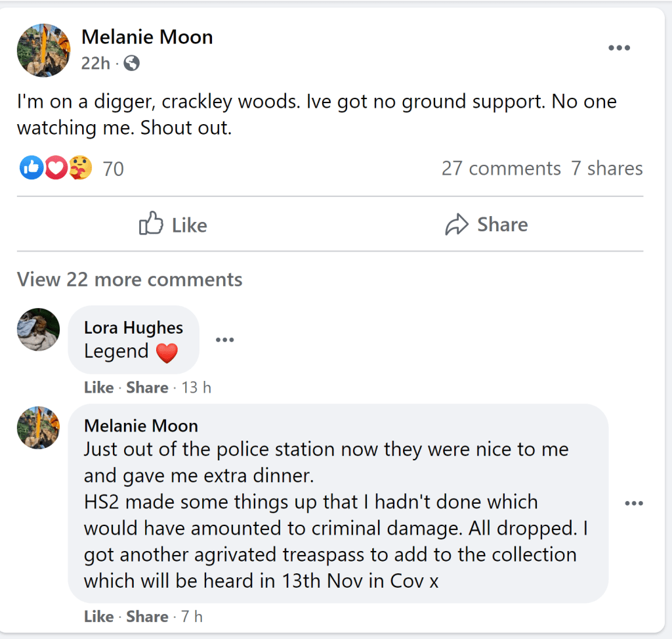Open options menu for Lora Hughes comment

pos(224,340)
